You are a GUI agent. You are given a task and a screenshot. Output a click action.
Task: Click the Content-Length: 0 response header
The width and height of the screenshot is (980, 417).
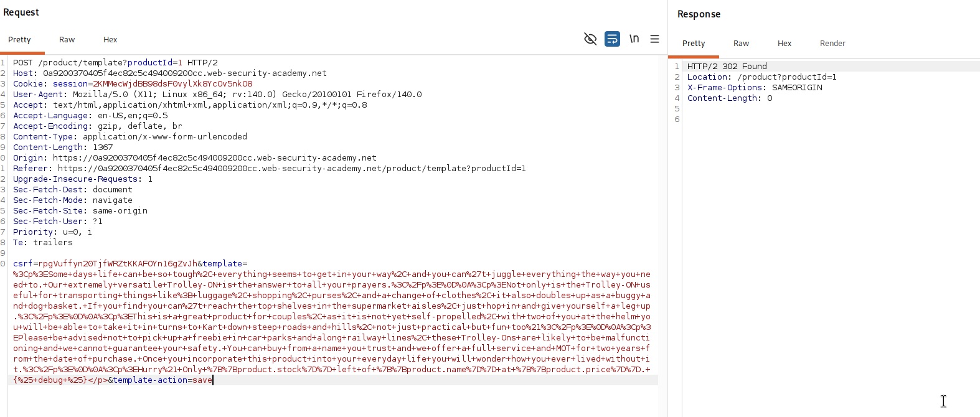pos(730,98)
